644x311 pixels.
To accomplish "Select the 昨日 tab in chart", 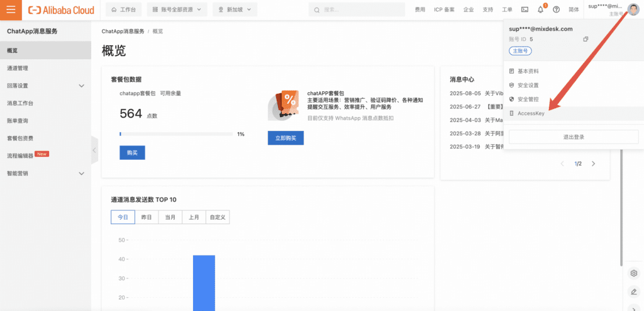I will click(147, 217).
